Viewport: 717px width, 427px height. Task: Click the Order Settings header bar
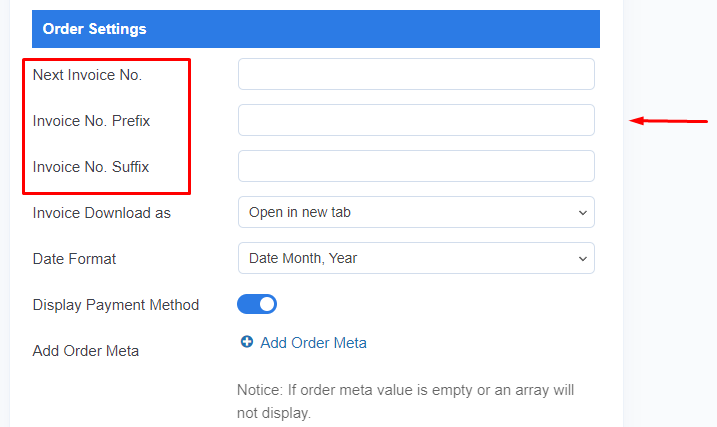pyautogui.click(x=316, y=29)
